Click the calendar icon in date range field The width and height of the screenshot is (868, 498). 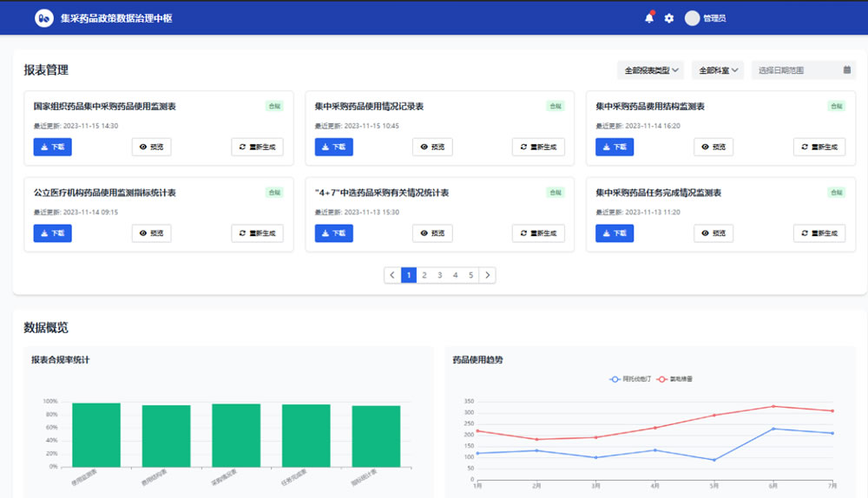click(x=846, y=69)
